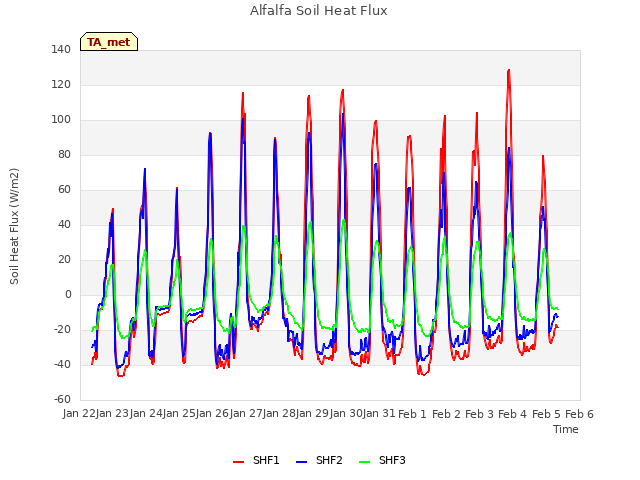This screenshot has height=480, width=640.
Task: Click the 140 y-axis tick label
Action: 61,49
